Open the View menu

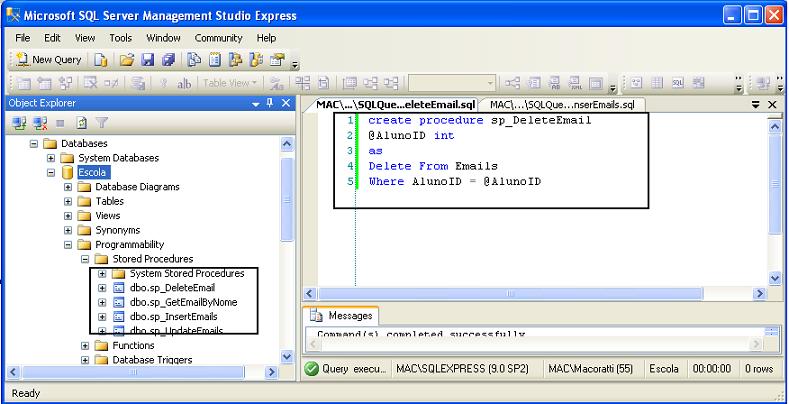[x=85, y=38]
